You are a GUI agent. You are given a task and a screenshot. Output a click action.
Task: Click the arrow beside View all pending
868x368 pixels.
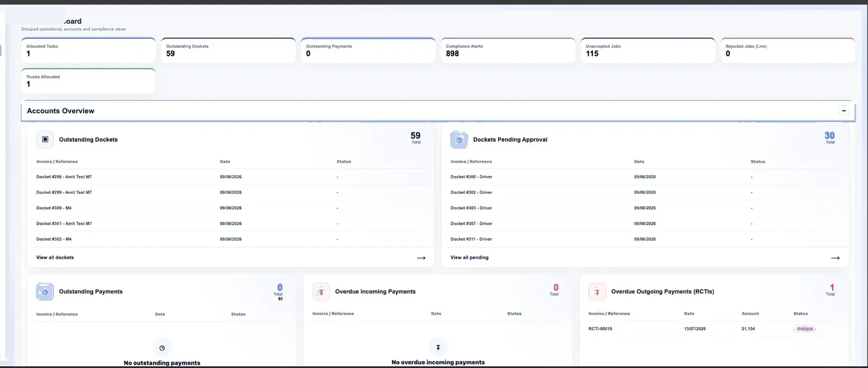835,258
